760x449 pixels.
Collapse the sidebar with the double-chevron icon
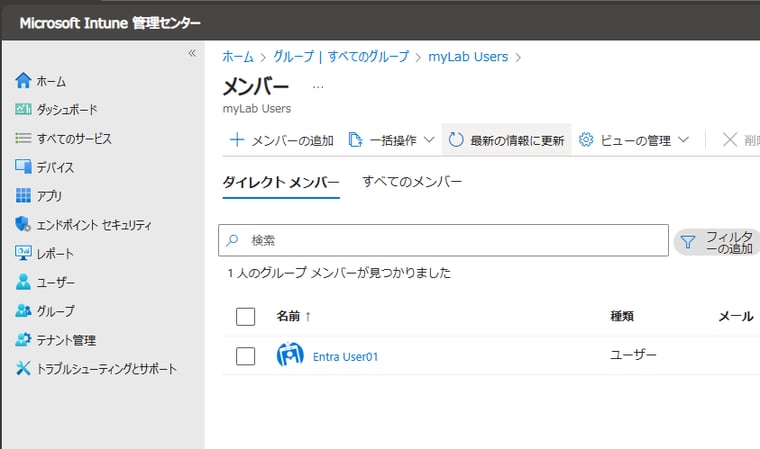point(192,53)
